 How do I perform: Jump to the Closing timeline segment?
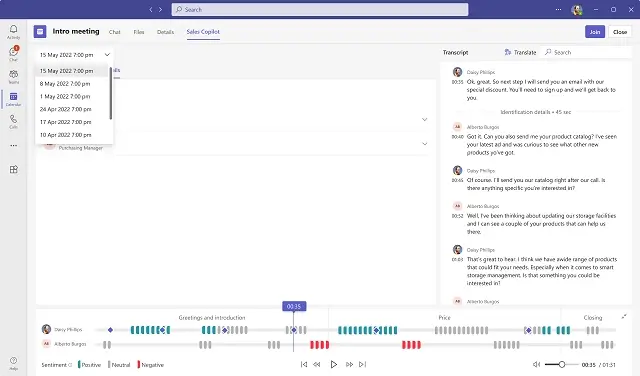tap(593, 318)
